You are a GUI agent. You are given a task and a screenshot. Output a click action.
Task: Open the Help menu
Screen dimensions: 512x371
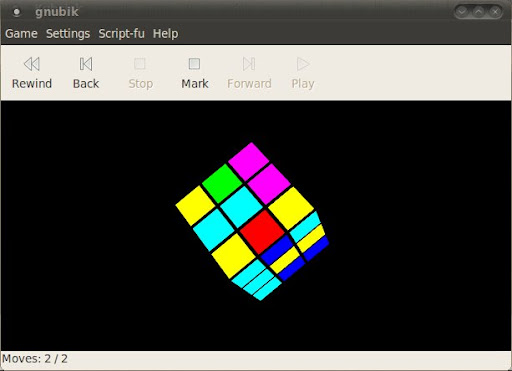pos(165,34)
